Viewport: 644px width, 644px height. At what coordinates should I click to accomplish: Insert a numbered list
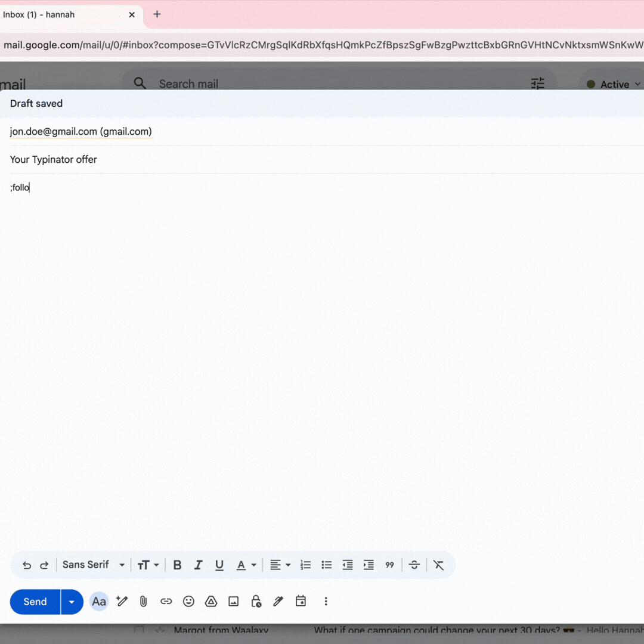pos(305,565)
